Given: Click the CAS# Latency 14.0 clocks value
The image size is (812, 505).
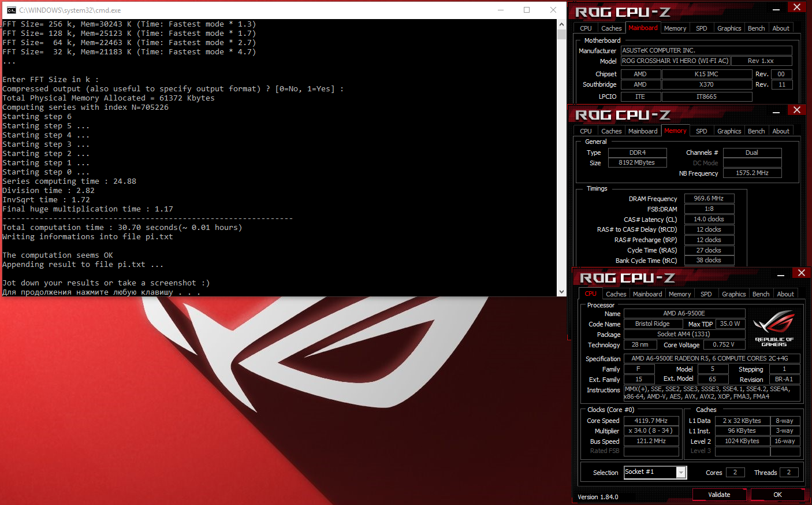Looking at the screenshot, I should [x=709, y=219].
